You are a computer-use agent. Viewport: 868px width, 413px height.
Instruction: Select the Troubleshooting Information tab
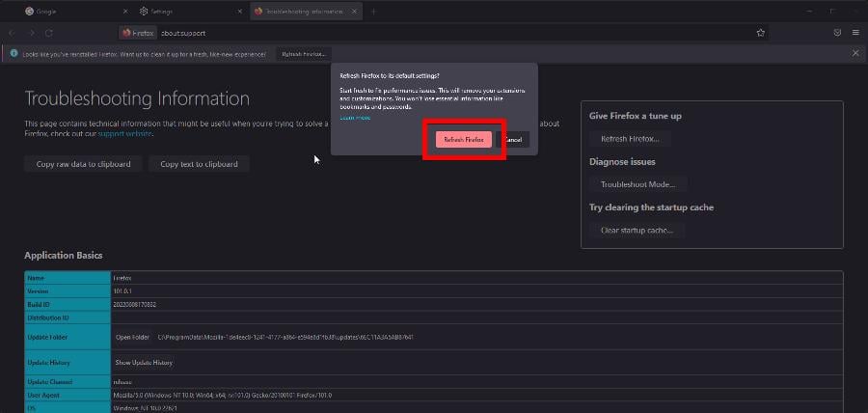(306, 11)
